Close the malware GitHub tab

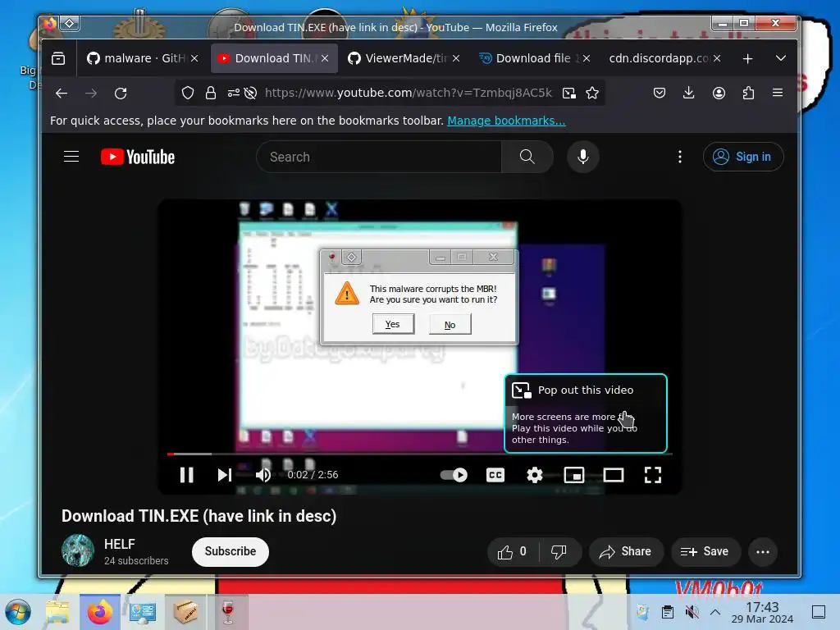point(194,58)
